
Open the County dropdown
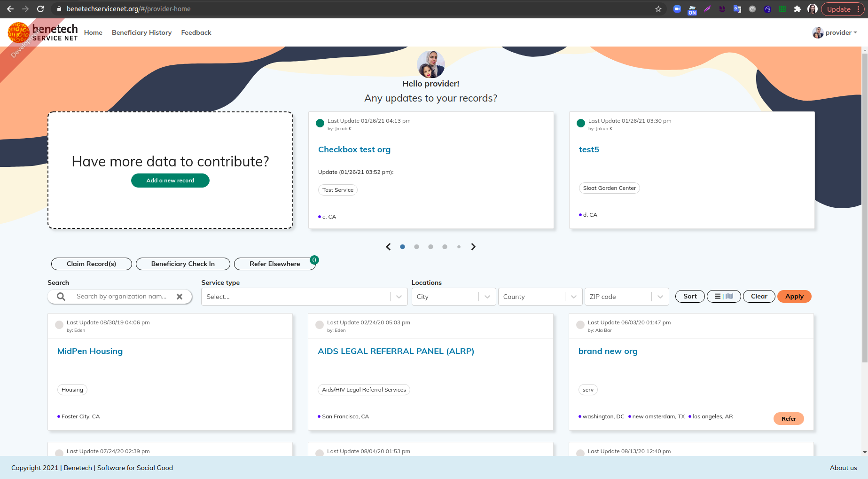pos(540,296)
